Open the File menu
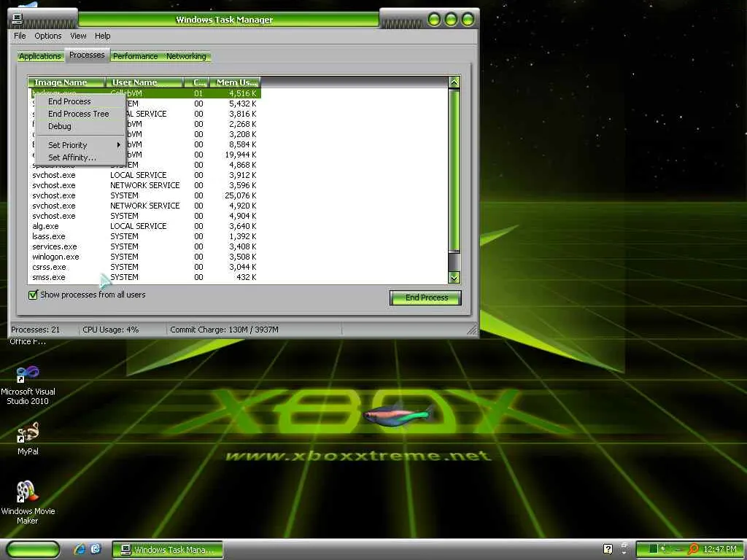The width and height of the screenshot is (747, 560). click(20, 36)
